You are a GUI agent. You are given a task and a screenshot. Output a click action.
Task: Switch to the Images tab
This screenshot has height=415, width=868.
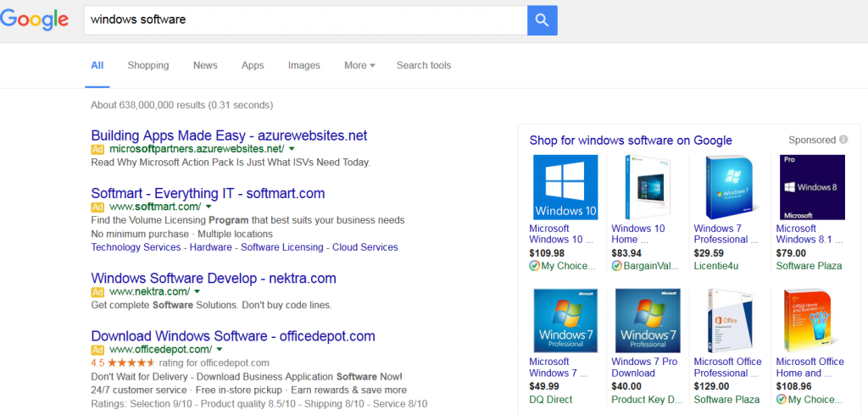(x=304, y=65)
